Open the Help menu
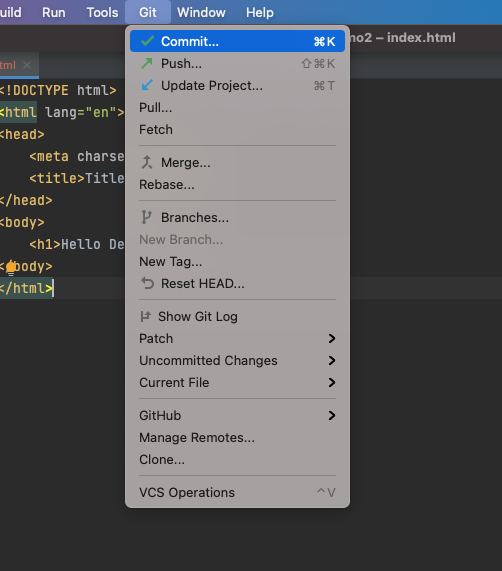The height and width of the screenshot is (571, 502). coord(260,12)
